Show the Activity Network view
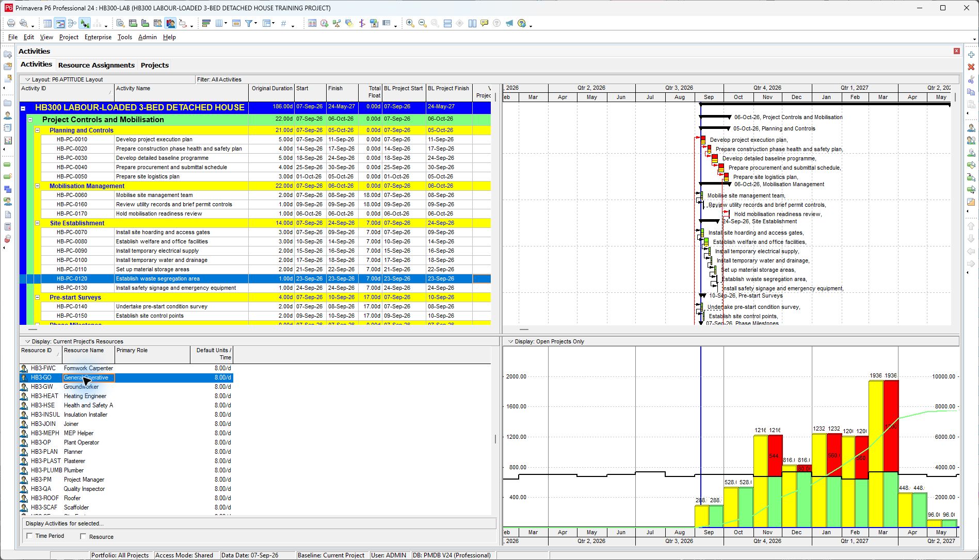 point(72,23)
